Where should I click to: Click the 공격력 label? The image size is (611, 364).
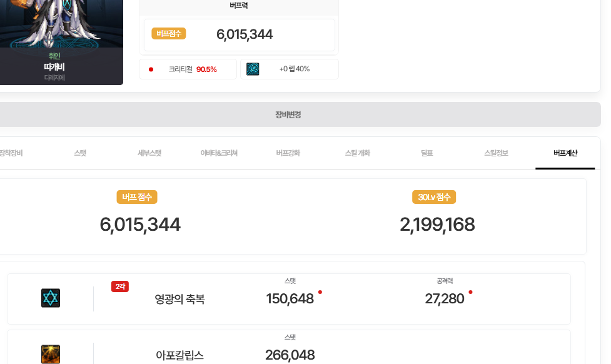pos(445,281)
